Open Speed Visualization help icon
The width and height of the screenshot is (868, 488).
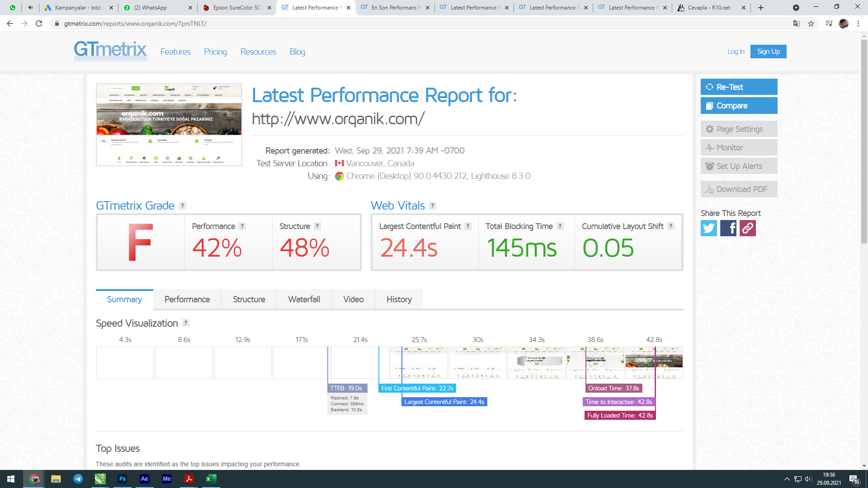(x=186, y=323)
